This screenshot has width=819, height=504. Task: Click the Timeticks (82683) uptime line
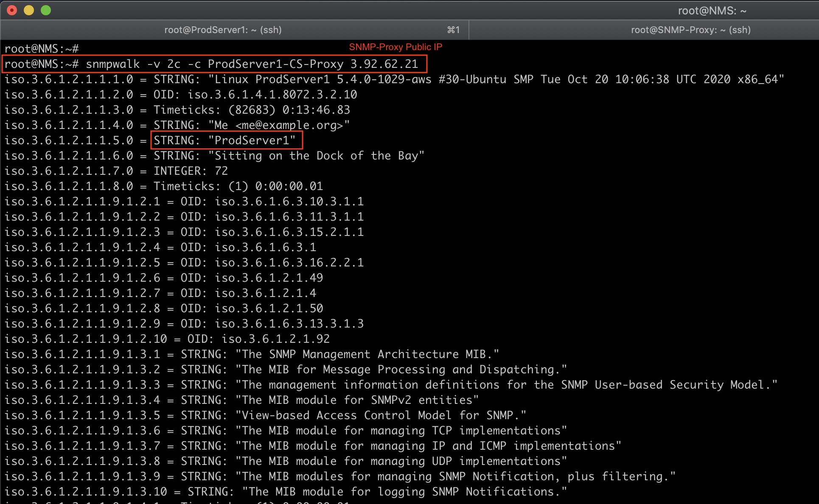[251, 110]
